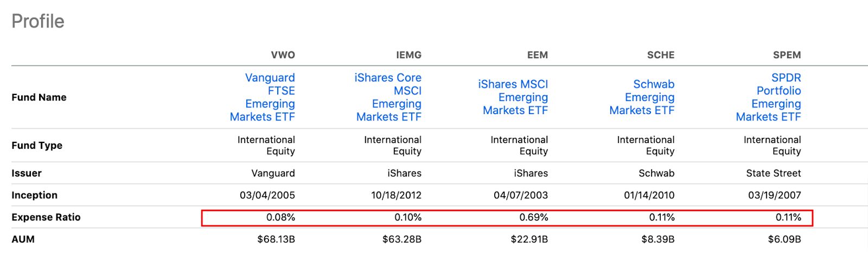Select the State Street issuer cell
Screen dimensions: 868x264
click(x=773, y=173)
